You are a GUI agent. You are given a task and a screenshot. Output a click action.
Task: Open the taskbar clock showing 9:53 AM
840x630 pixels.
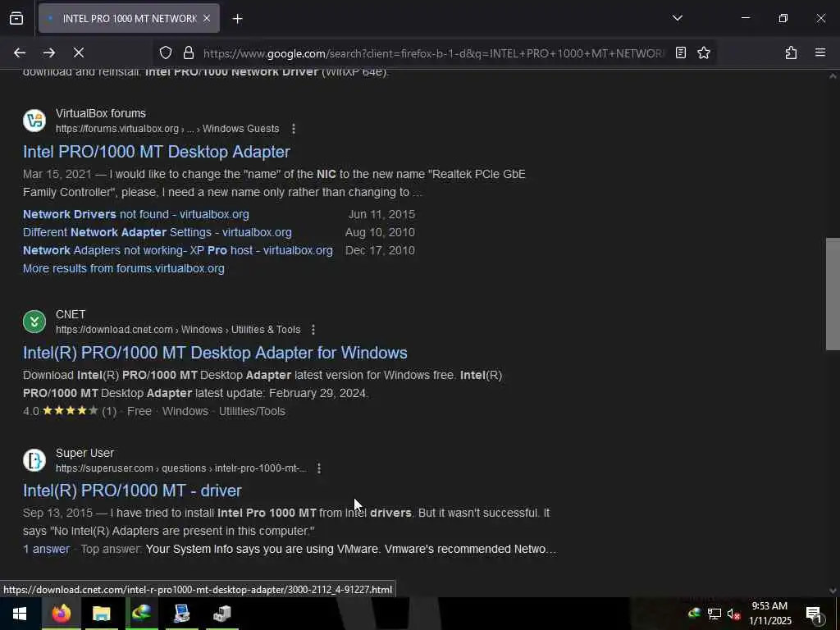pos(769,614)
